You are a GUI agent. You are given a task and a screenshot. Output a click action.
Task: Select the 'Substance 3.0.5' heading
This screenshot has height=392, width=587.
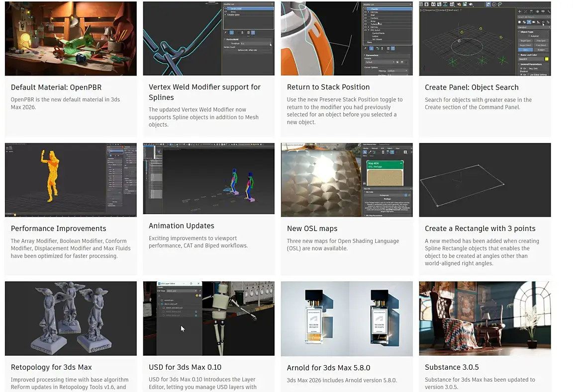coord(452,367)
